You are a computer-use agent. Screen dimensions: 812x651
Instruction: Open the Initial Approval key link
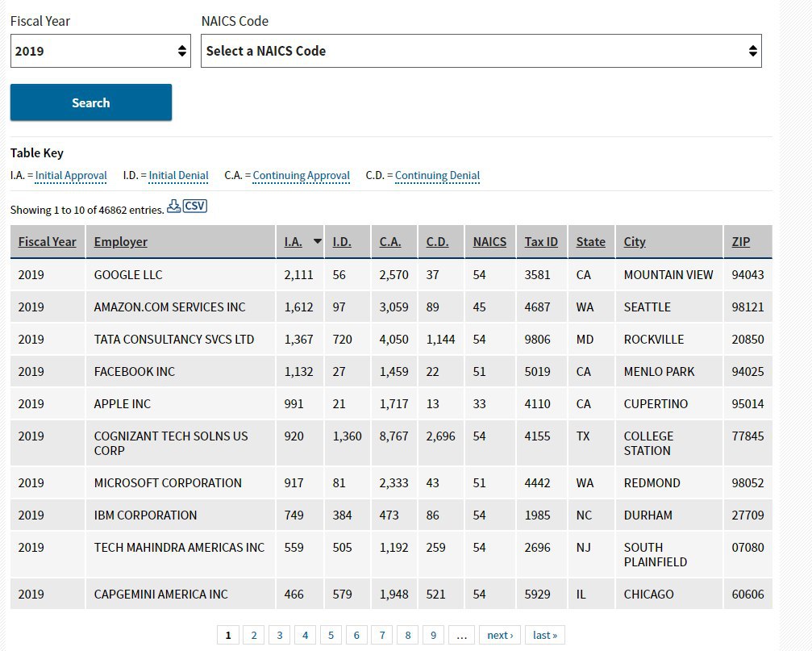pyautogui.click(x=71, y=176)
